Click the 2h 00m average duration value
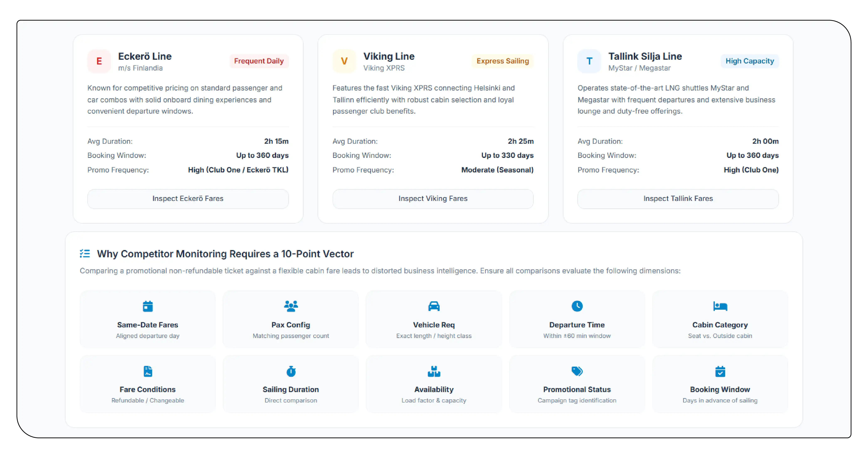 tap(765, 141)
